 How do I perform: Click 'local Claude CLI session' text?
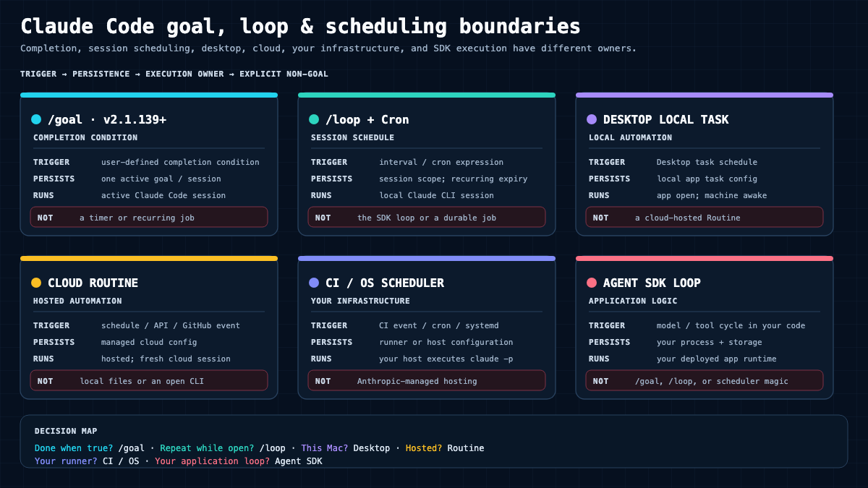pos(436,195)
